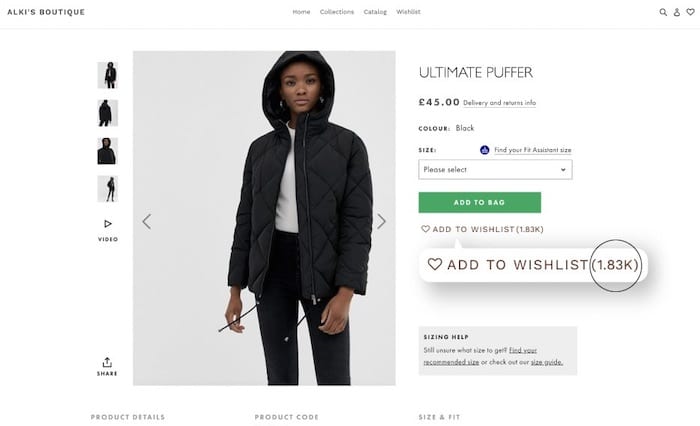Viewport: 700px width, 426px height.
Task: Open the Catalog menu item
Action: (x=375, y=12)
